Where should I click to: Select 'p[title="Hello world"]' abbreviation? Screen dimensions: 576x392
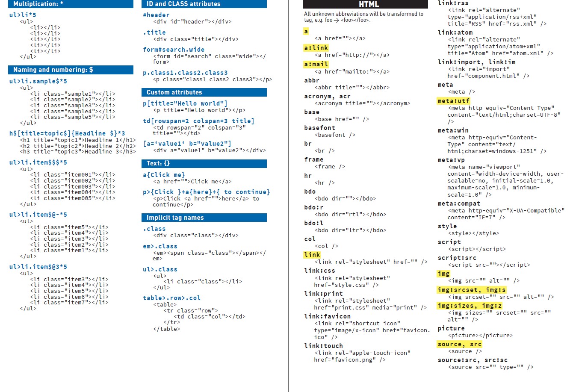pos(185,103)
